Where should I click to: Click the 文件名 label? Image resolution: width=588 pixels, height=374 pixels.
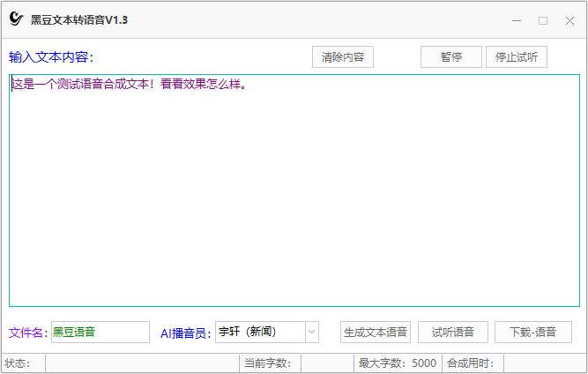(x=28, y=333)
